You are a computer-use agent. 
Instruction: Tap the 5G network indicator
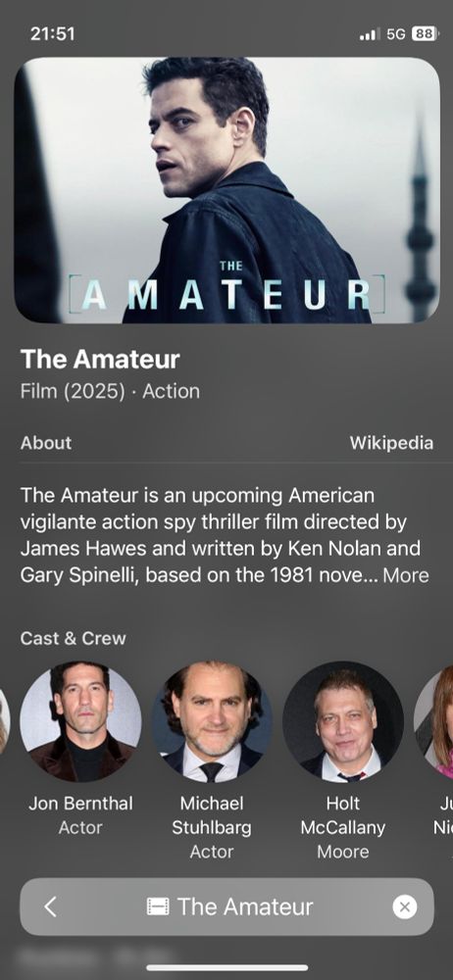click(396, 33)
